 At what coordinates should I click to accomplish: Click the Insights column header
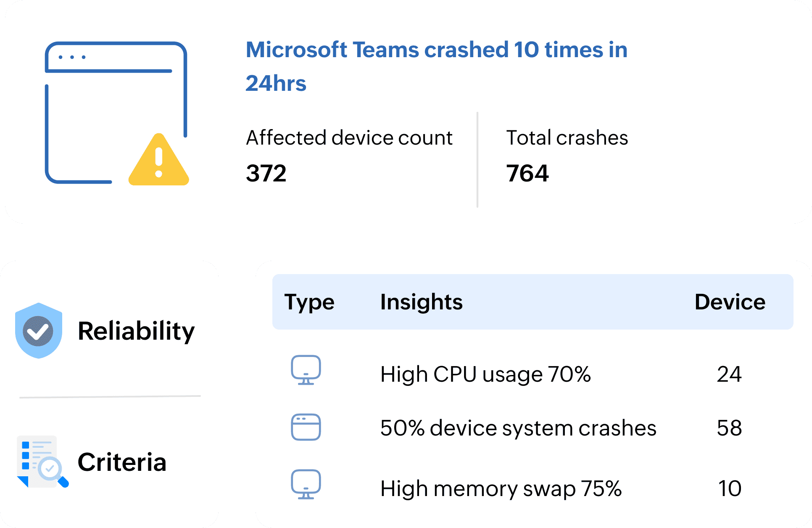click(x=421, y=302)
